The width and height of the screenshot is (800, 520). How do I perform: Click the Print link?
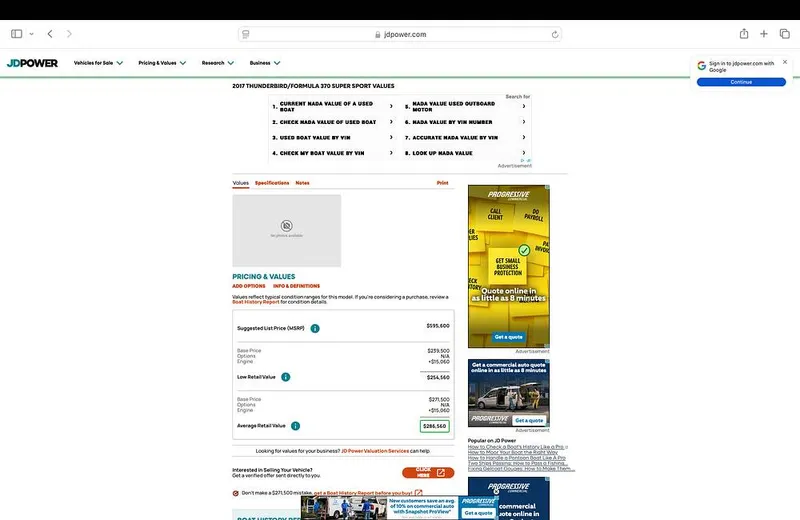442,183
